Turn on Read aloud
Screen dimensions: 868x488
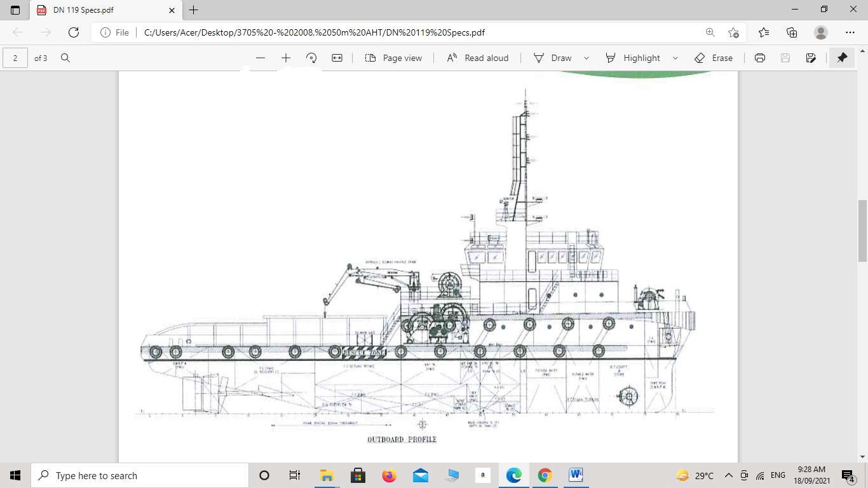click(x=478, y=58)
